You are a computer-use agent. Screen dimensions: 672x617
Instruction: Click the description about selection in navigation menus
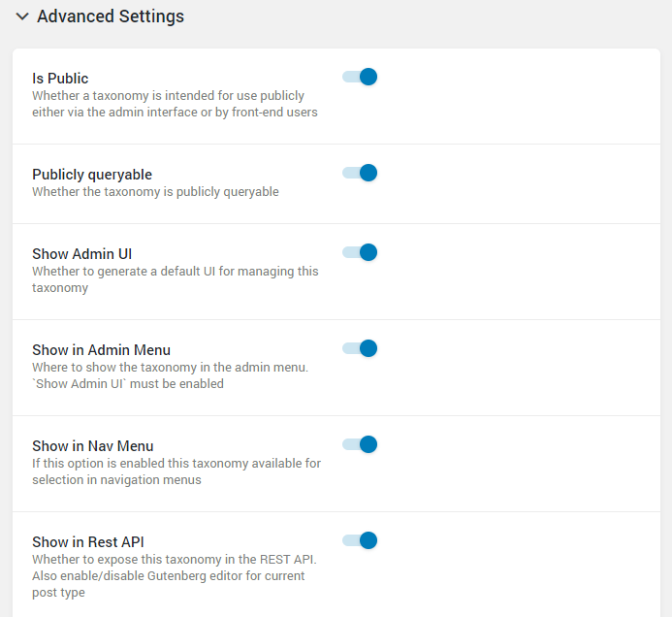tap(176, 471)
